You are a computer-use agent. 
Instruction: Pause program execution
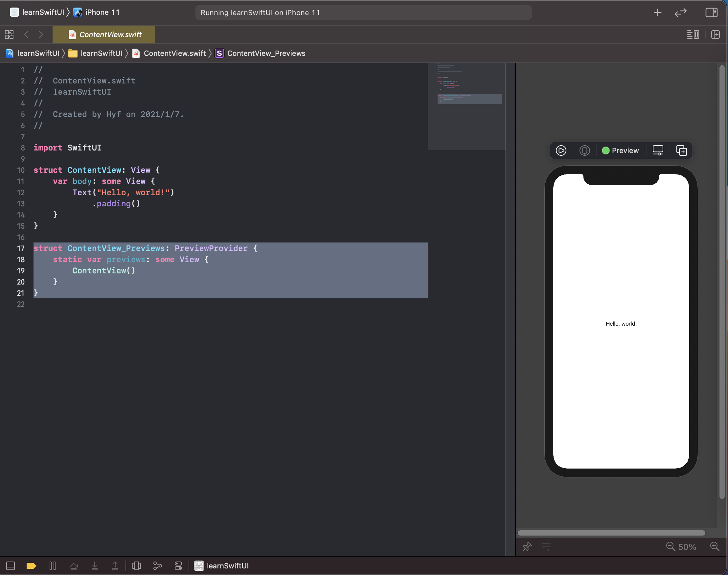pos(53,566)
